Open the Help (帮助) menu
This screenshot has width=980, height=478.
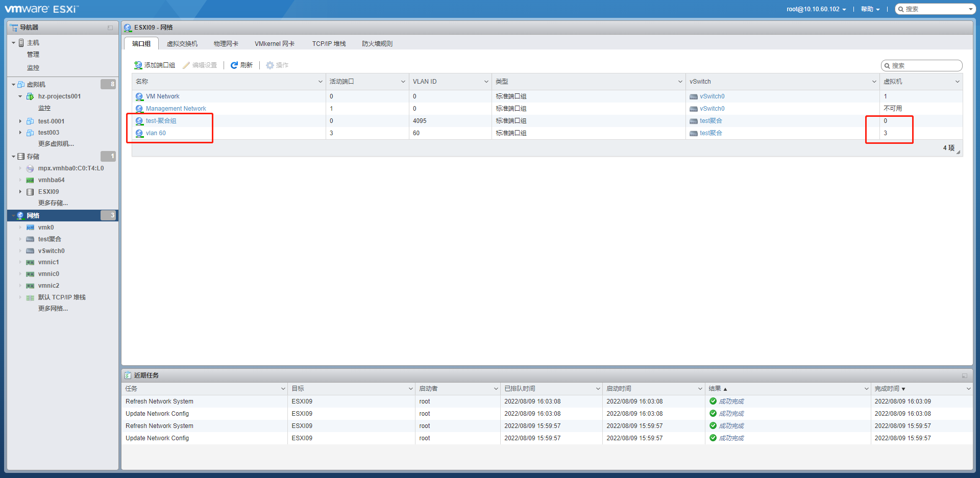[870, 9]
